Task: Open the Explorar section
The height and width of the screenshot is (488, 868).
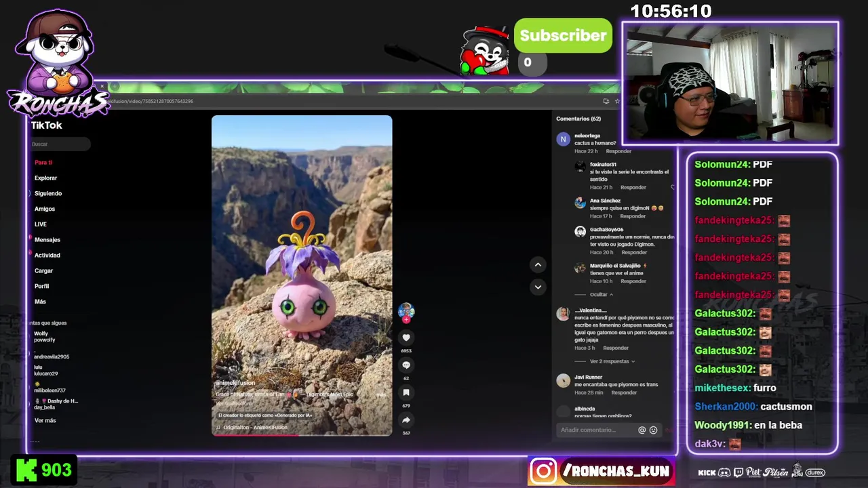Action: pos(46,178)
